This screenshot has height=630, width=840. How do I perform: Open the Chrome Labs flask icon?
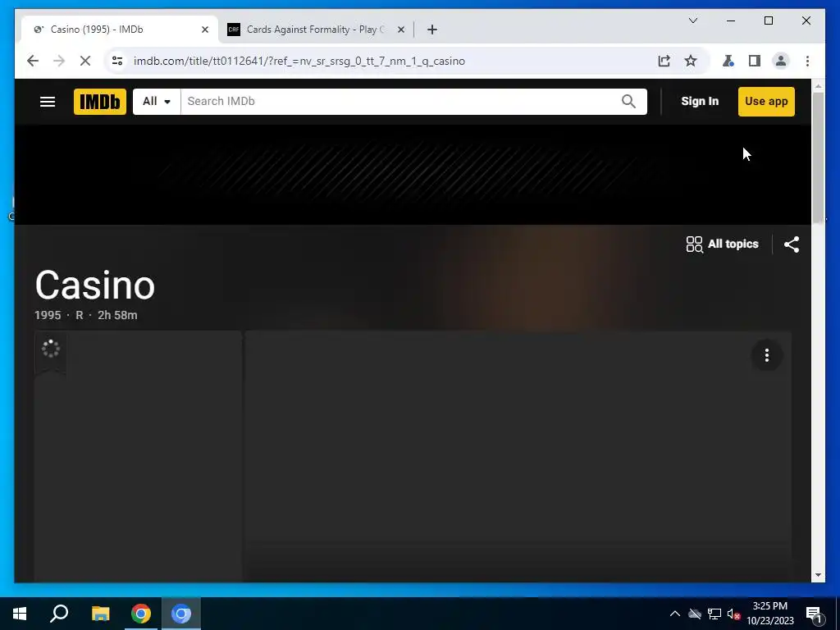pyautogui.click(x=728, y=61)
